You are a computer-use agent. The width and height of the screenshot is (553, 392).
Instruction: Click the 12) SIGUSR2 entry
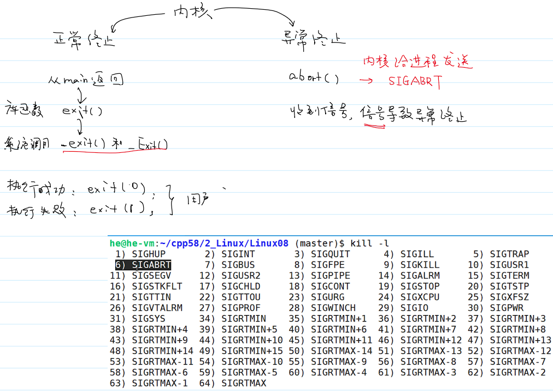click(230, 276)
